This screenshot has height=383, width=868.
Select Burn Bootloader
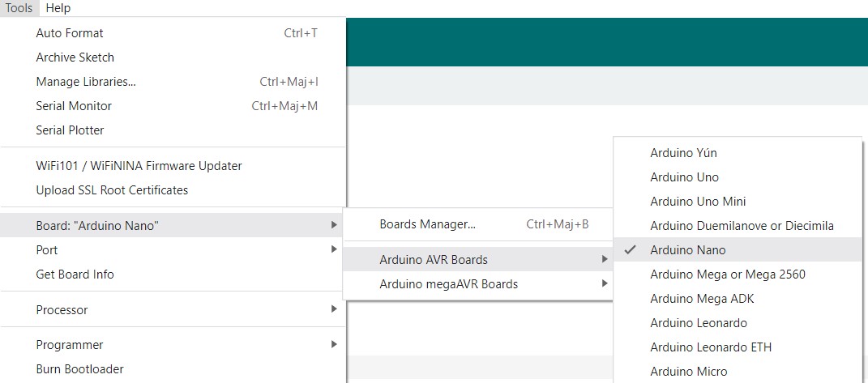coord(79,369)
